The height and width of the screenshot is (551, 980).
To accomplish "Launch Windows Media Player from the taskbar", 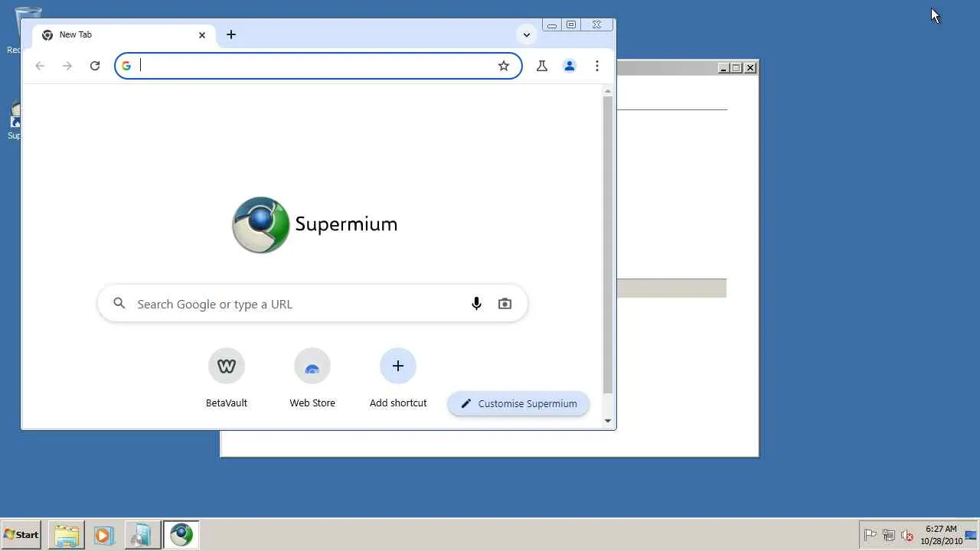I will [x=103, y=535].
